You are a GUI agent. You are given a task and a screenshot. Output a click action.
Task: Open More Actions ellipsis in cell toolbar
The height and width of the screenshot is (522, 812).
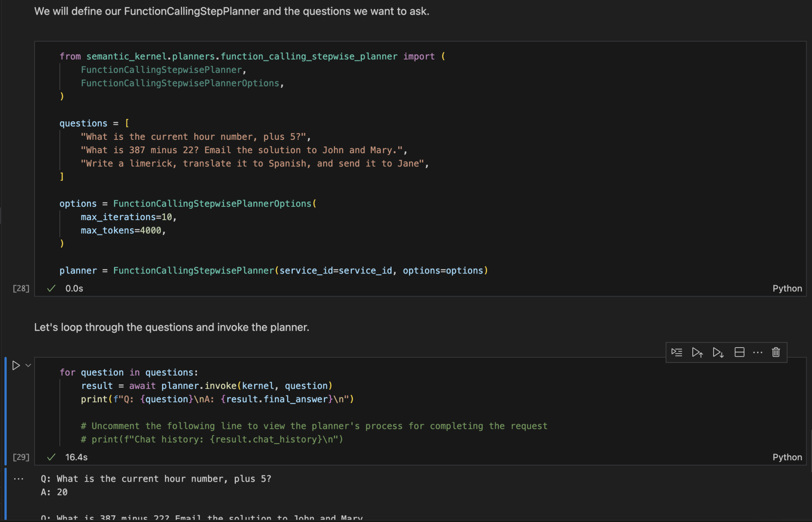[758, 352]
